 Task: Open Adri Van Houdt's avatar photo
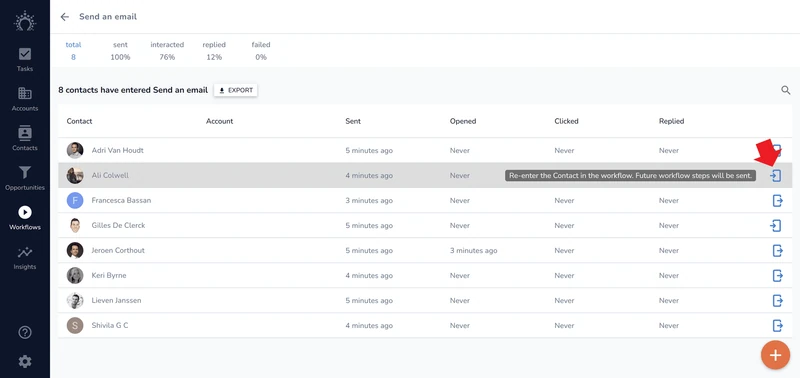pyautogui.click(x=75, y=150)
